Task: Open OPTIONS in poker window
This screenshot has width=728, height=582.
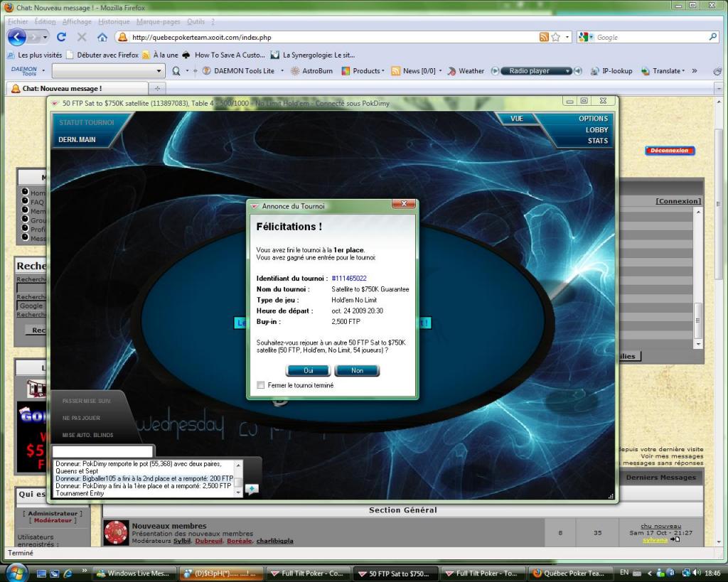Action: (x=593, y=119)
